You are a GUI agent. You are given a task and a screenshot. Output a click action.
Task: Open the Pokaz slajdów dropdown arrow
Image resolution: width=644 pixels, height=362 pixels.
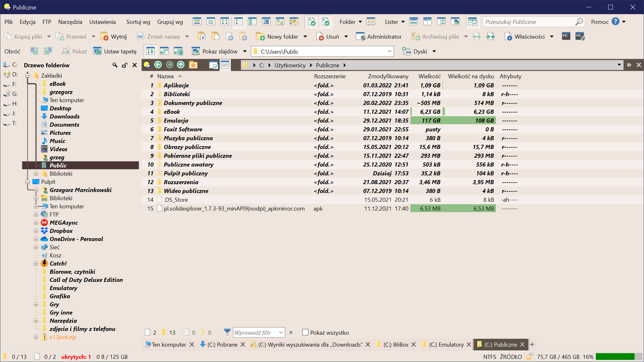click(x=245, y=51)
